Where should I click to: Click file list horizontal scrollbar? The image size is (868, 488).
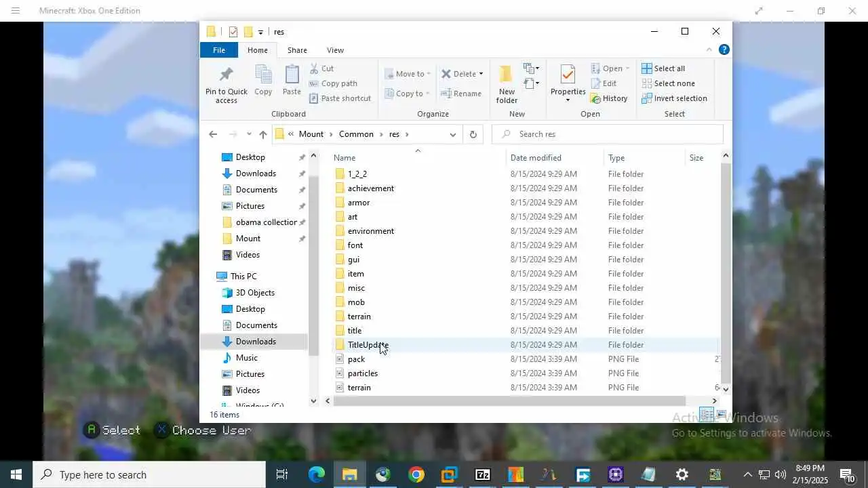pos(509,401)
